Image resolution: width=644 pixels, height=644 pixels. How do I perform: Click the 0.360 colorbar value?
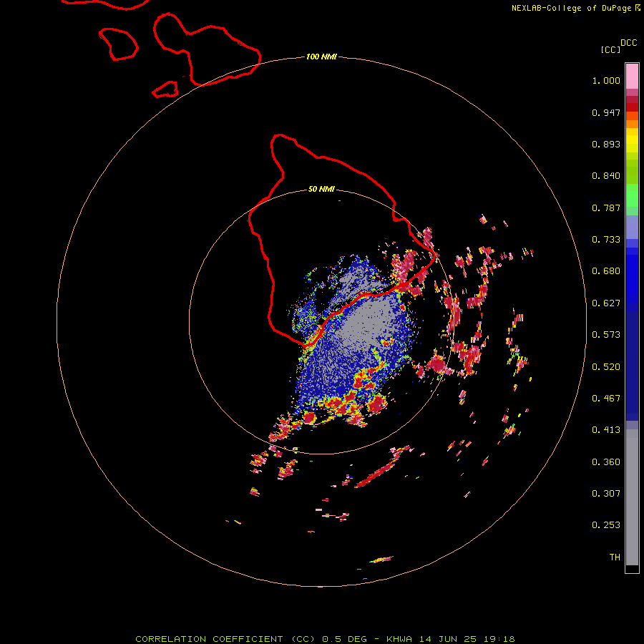click(606, 462)
